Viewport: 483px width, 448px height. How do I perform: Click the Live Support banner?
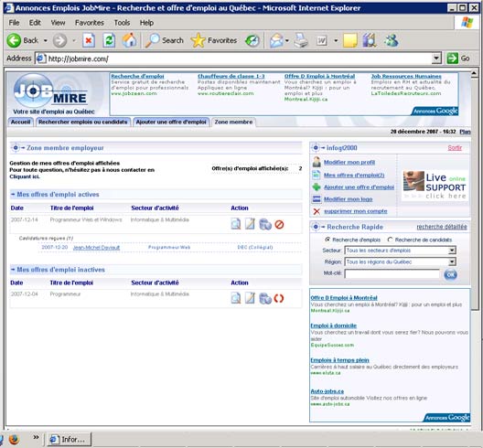435,186
